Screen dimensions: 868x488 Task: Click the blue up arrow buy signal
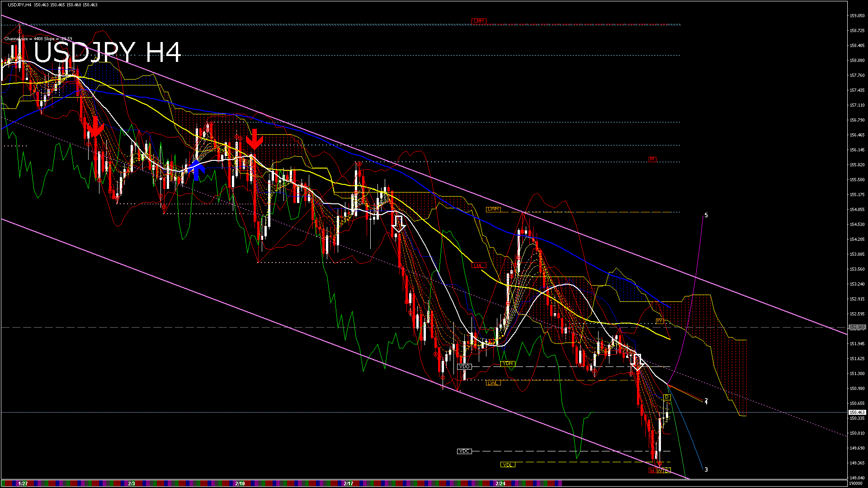[196, 170]
